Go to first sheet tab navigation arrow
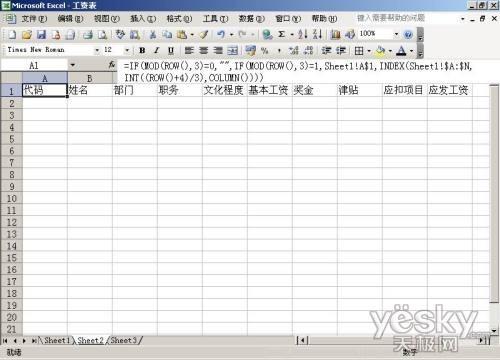Screen dimensions: 500x360 click(5, 341)
